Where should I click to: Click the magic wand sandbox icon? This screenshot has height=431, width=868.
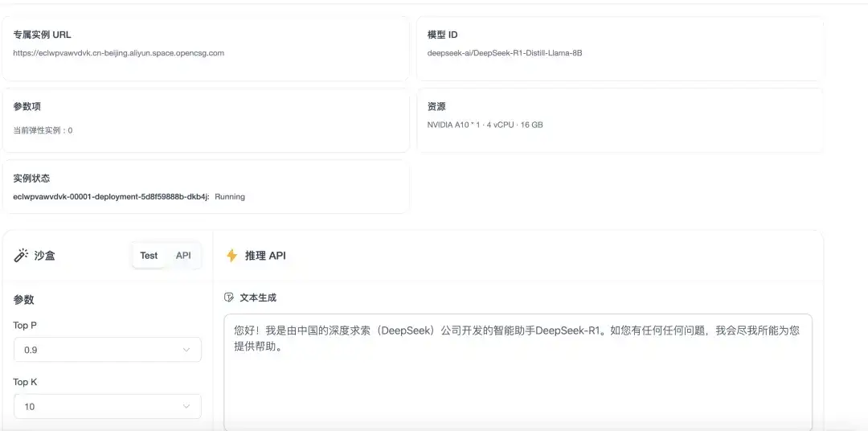click(21, 256)
